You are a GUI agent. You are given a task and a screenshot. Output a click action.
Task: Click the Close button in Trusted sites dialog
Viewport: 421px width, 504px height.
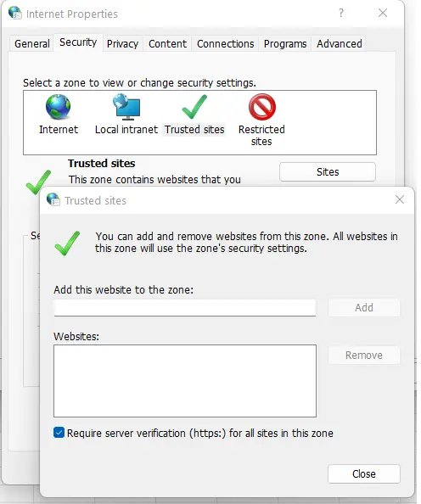(364, 473)
